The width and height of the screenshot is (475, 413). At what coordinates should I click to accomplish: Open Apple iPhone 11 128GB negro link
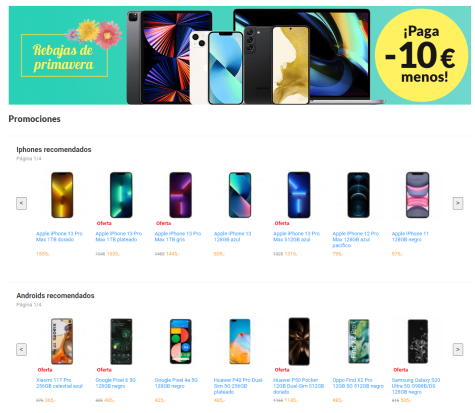410,237
